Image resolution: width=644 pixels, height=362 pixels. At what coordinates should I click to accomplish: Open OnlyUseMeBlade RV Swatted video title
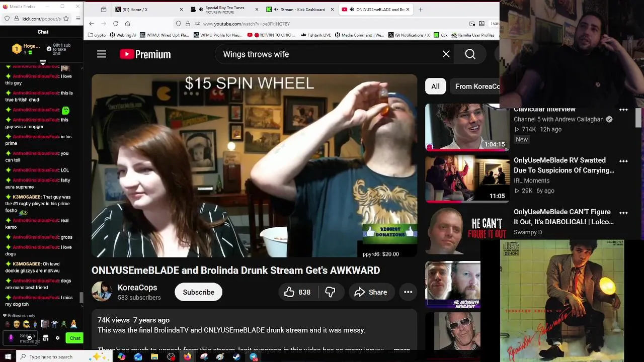click(x=563, y=165)
